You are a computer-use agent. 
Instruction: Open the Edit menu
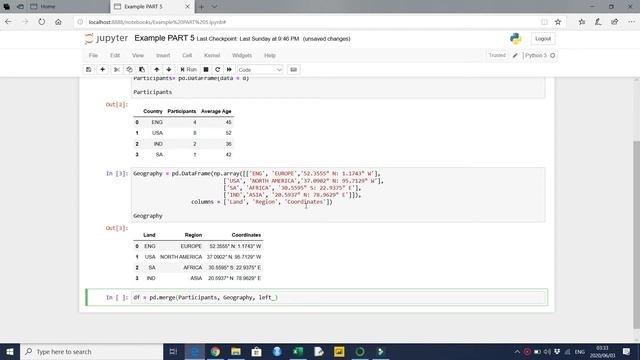[x=115, y=56]
